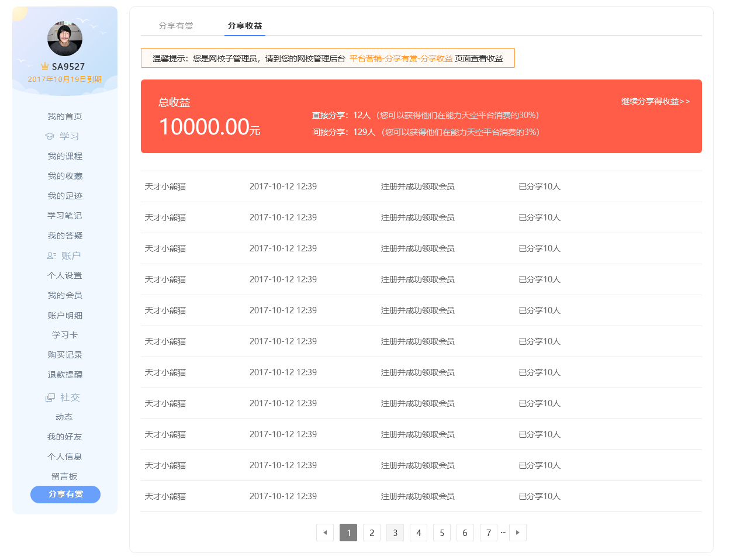
Task: Open 我的课程 in sidebar
Action: (x=65, y=156)
